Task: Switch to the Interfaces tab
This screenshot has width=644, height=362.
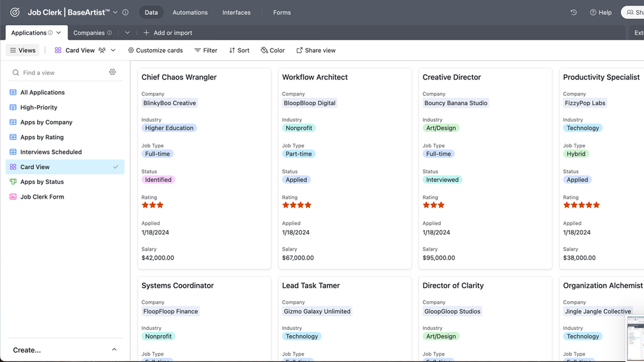Action: [236, 12]
